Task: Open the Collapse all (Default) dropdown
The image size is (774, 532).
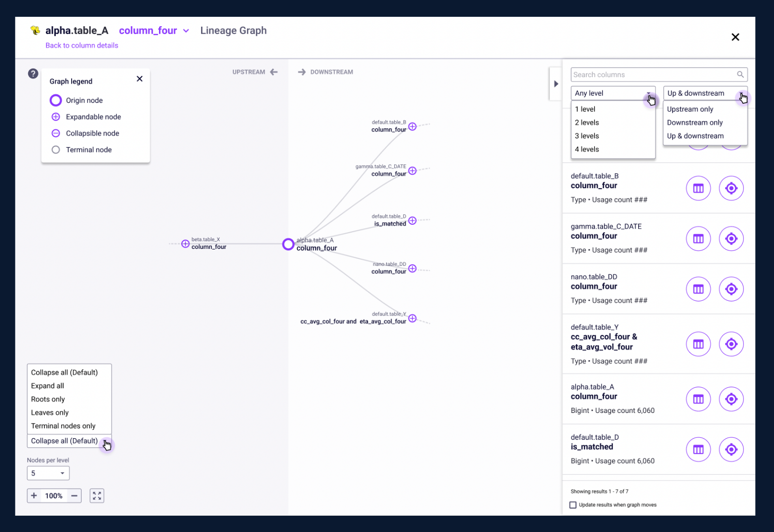Action: click(x=69, y=441)
